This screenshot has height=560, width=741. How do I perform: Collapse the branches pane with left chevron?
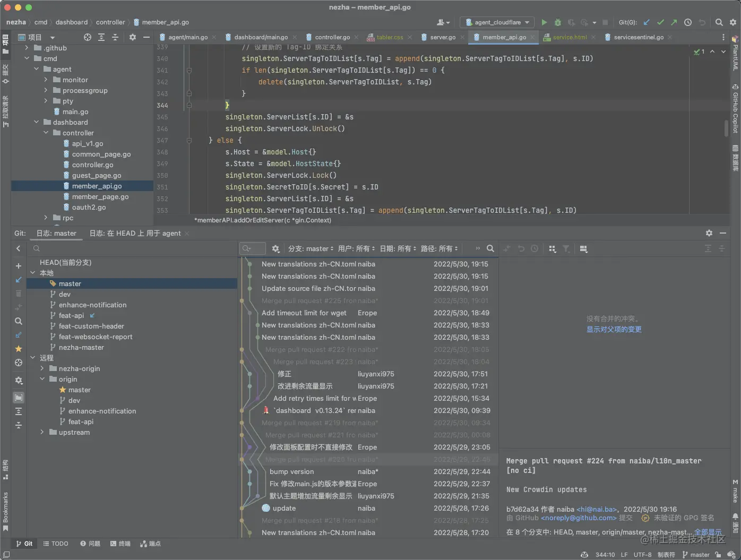pyautogui.click(x=19, y=248)
